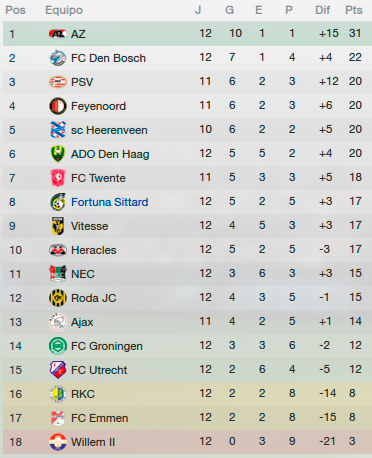
Task: Click the PSV club badge
Action: [58, 82]
